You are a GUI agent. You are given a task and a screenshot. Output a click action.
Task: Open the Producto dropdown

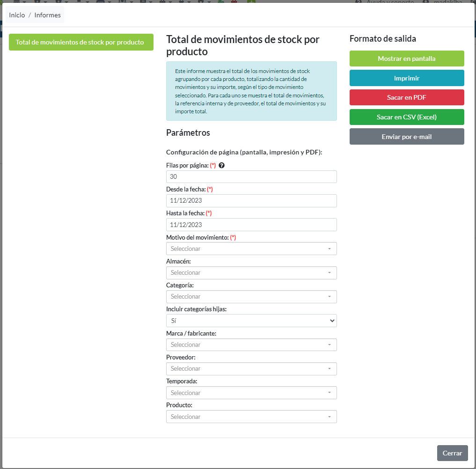(x=251, y=417)
